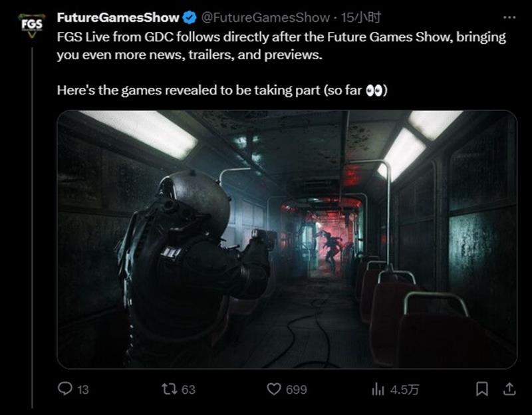The image size is (532, 415).
Task: Click the eyes emoji in tweet
Action: coord(375,89)
